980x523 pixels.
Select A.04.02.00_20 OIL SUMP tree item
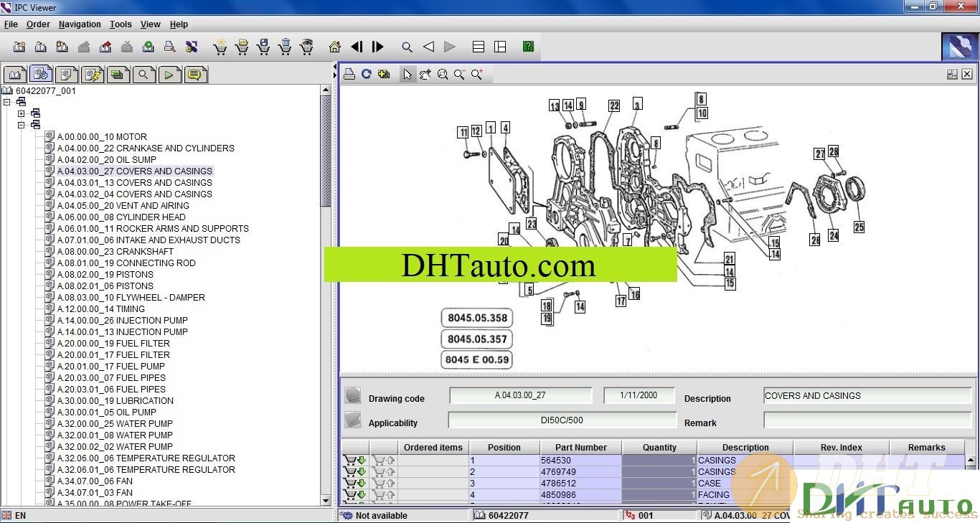[x=107, y=159]
